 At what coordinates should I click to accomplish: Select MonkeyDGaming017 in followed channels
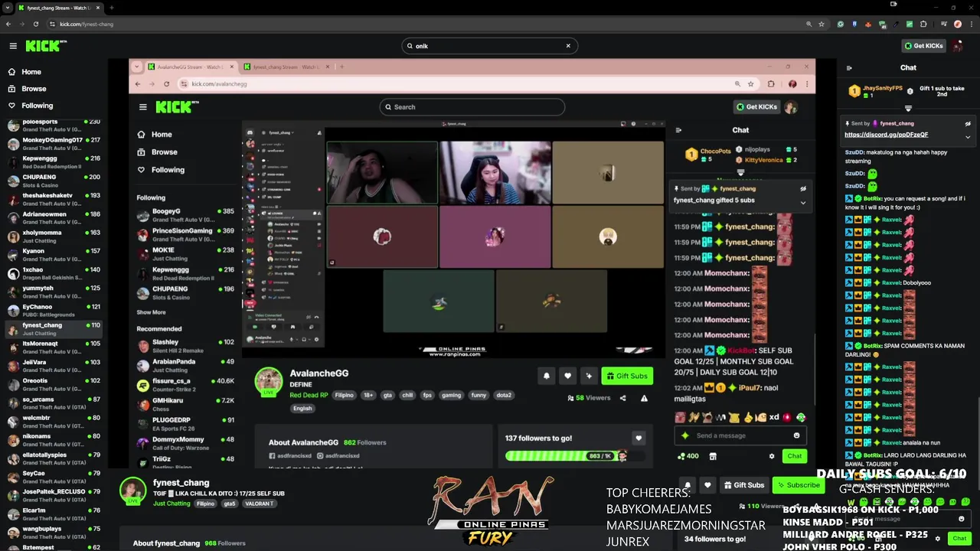point(52,144)
